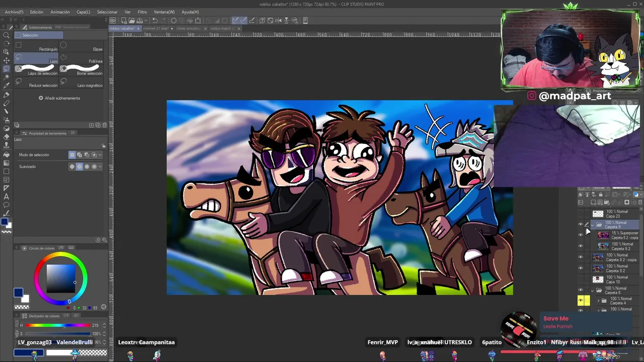The width and height of the screenshot is (644, 362).
Task: Collapse the Carpeta 9 folder
Action: [592, 225]
